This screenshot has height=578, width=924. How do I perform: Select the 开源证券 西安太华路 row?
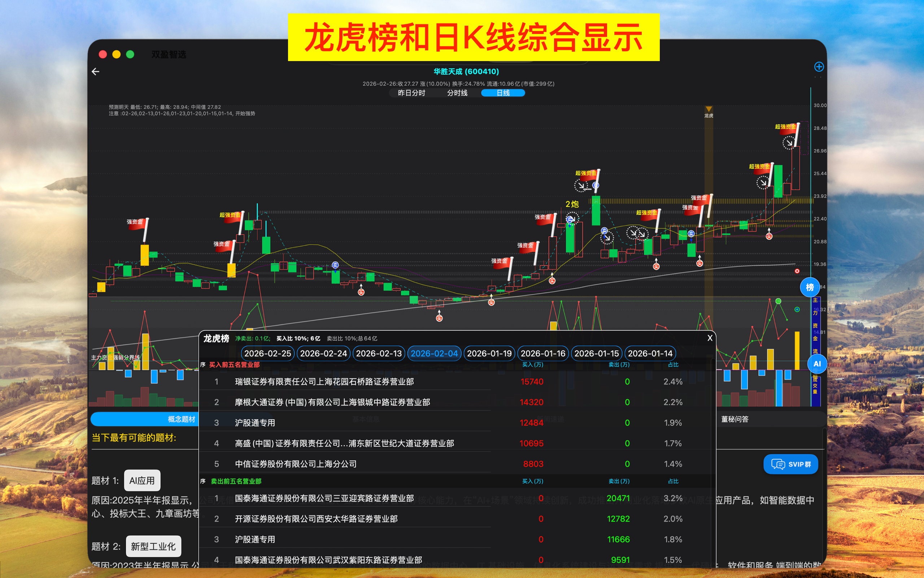tap(457, 519)
